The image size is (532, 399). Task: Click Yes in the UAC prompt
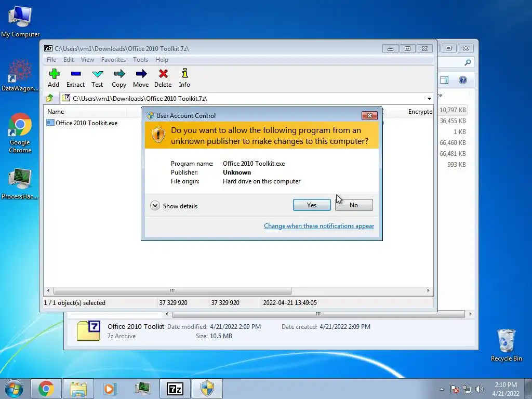[x=312, y=205]
